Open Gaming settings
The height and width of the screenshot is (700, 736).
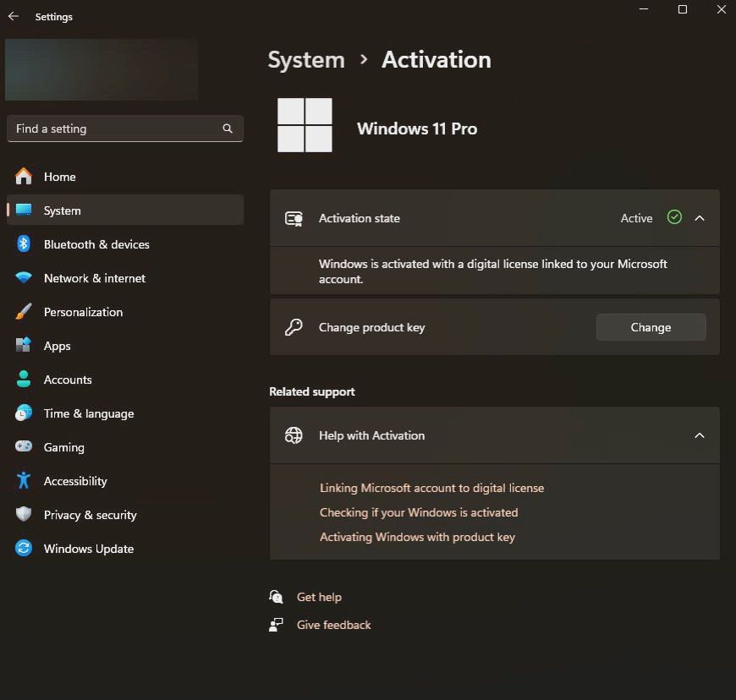point(125,447)
